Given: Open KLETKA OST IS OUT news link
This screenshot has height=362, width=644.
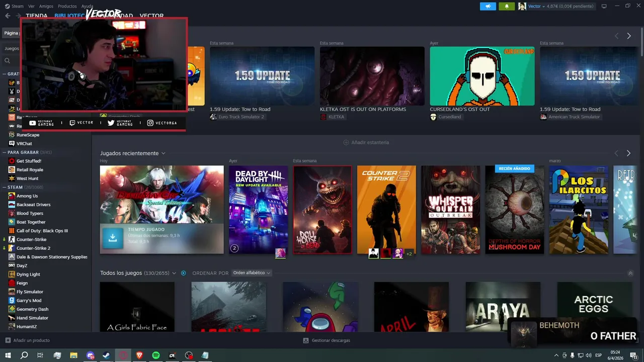Looking at the screenshot, I should 363,109.
